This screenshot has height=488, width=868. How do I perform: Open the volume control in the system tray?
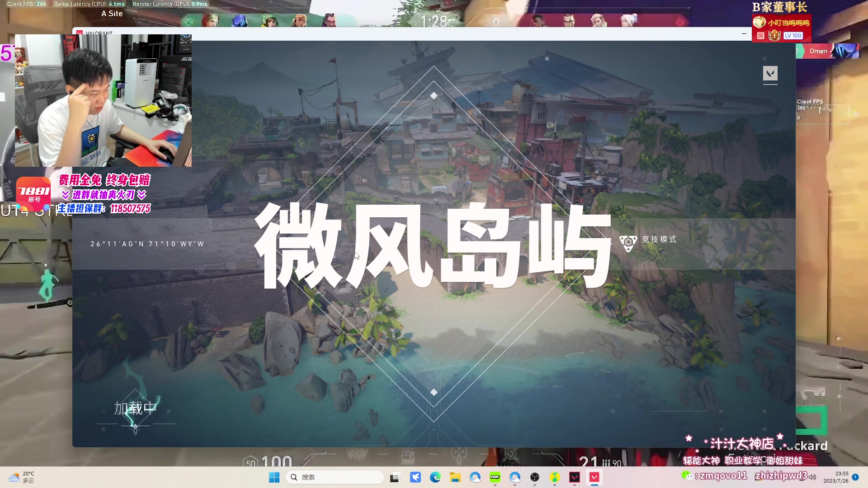[812, 477]
